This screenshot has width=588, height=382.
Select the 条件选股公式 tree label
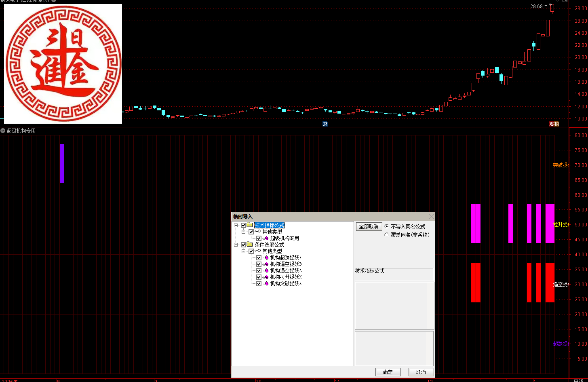pos(269,245)
